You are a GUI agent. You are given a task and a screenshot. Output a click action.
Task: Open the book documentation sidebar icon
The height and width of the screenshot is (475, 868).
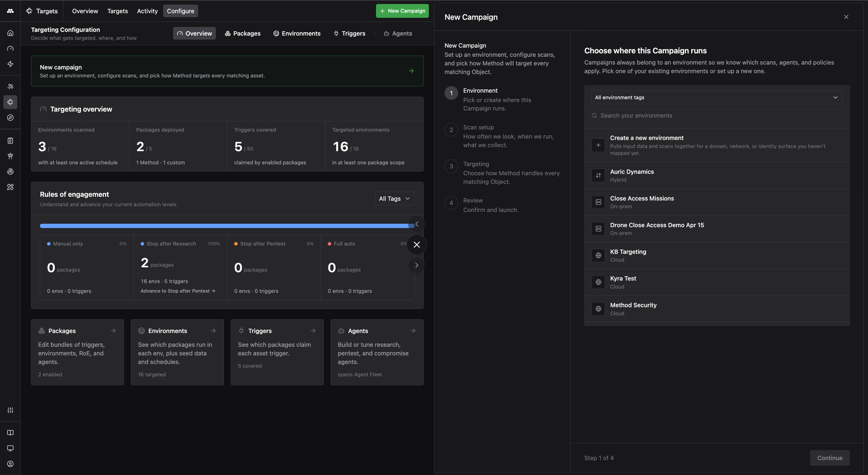[x=10, y=433]
